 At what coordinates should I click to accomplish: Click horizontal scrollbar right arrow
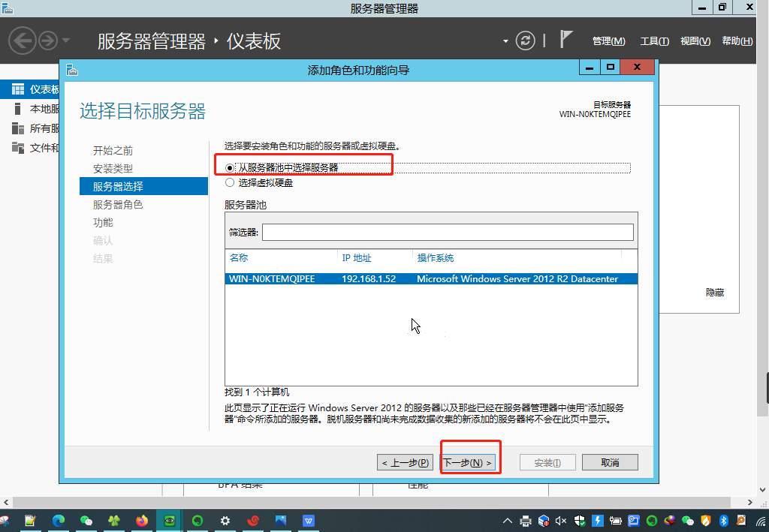[x=750, y=502]
